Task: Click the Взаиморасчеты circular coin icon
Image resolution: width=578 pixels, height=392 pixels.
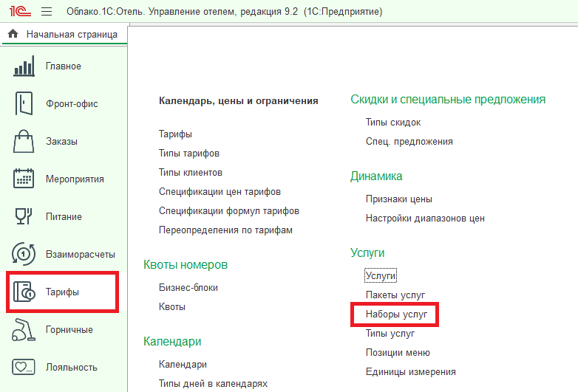Action: [x=24, y=254]
